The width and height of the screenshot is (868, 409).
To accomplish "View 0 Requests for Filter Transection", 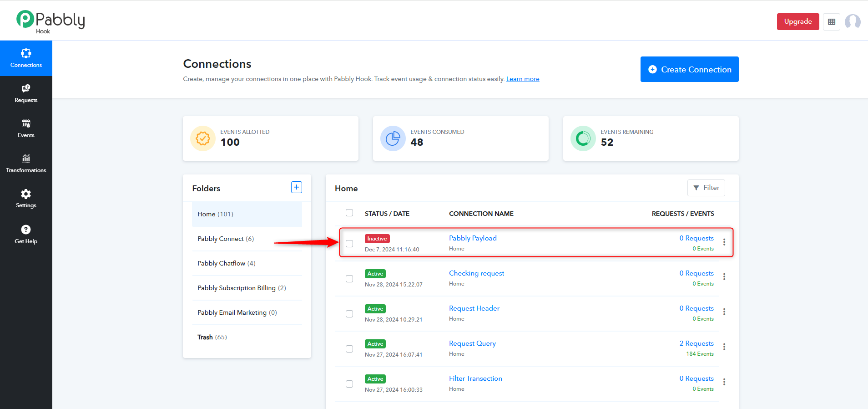I will click(696, 378).
